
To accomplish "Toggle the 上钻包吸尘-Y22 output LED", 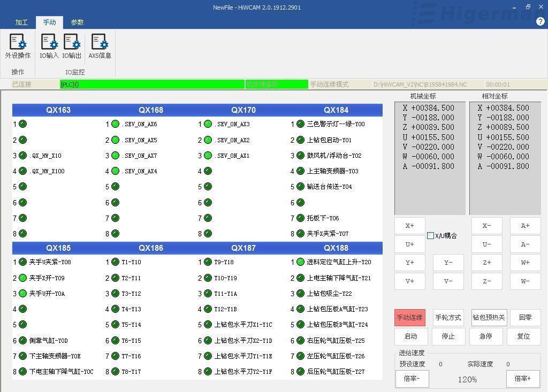I will coord(300,294).
